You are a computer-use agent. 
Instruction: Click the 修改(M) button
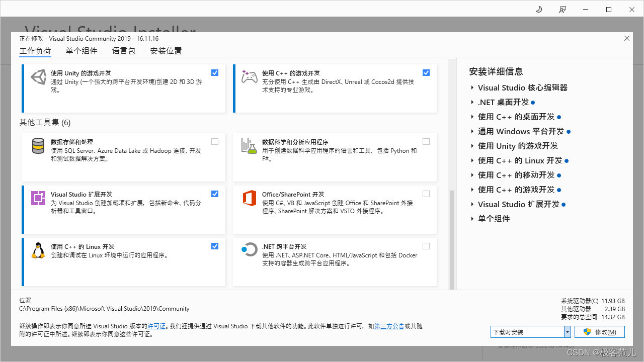coord(600,332)
